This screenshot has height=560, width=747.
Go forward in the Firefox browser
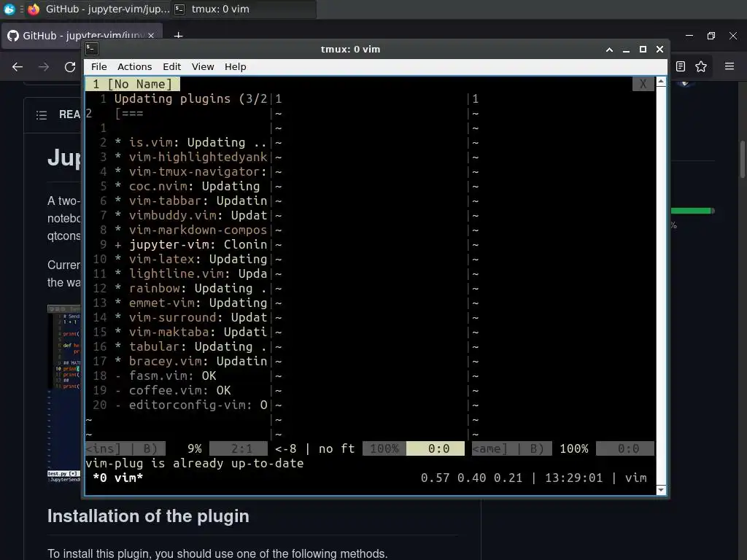(44, 67)
